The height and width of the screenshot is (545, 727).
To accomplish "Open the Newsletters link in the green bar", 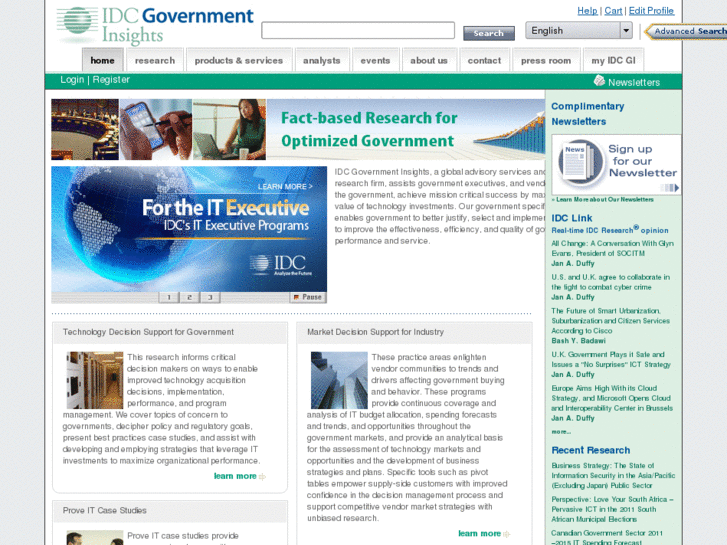I will [x=634, y=82].
